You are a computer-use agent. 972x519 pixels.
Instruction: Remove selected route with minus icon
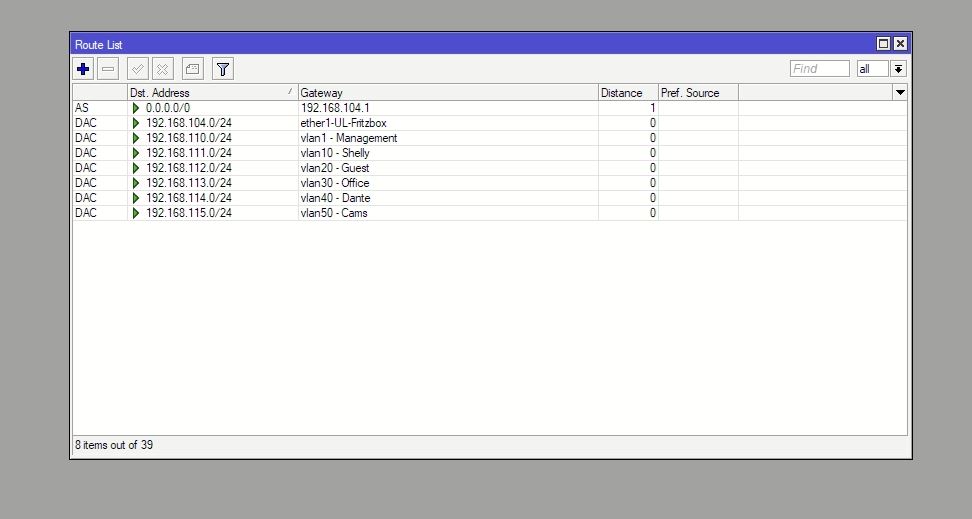108,69
